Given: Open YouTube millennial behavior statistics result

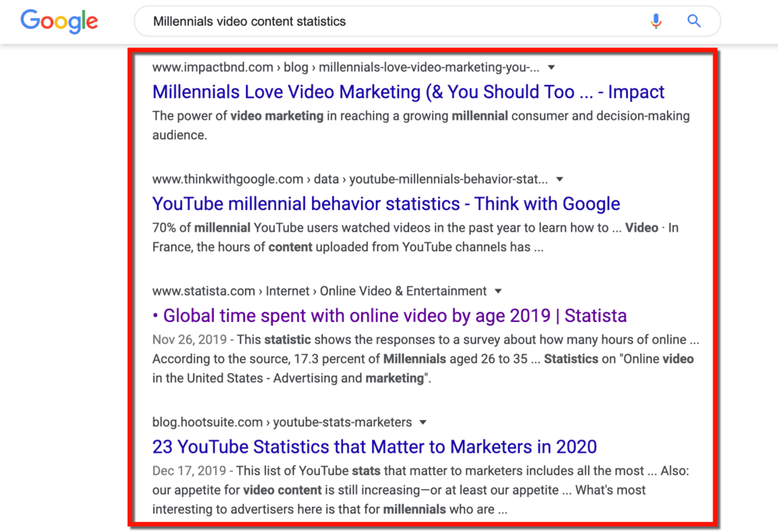Looking at the screenshot, I should (386, 203).
